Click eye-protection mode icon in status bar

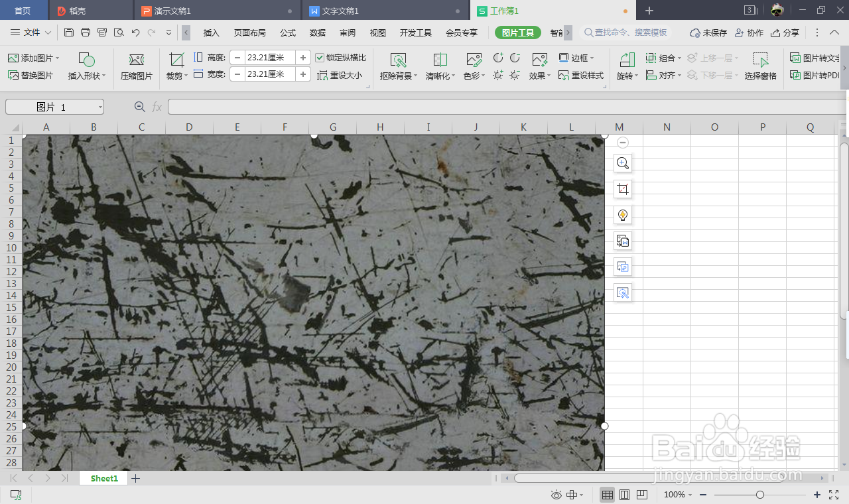coord(556,495)
